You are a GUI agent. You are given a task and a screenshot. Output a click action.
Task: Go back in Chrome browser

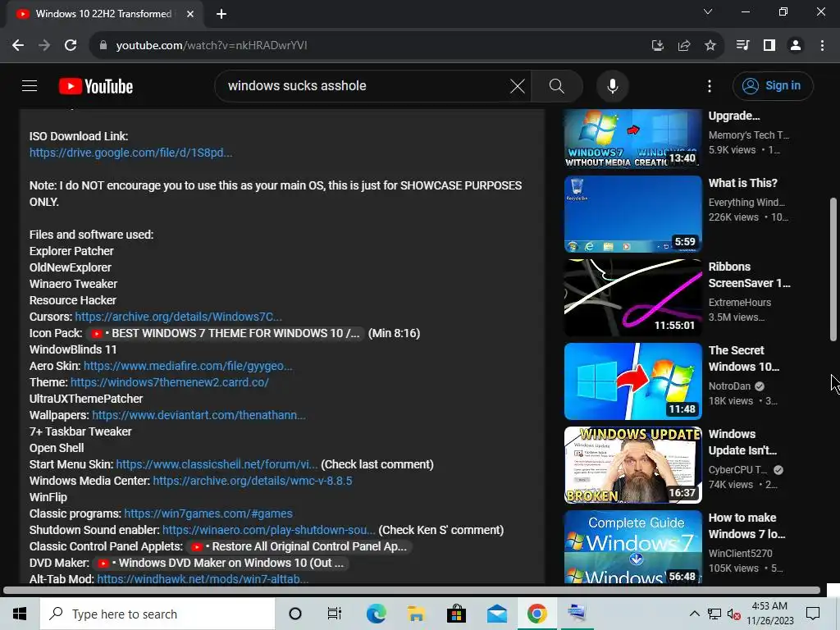pos(18,46)
